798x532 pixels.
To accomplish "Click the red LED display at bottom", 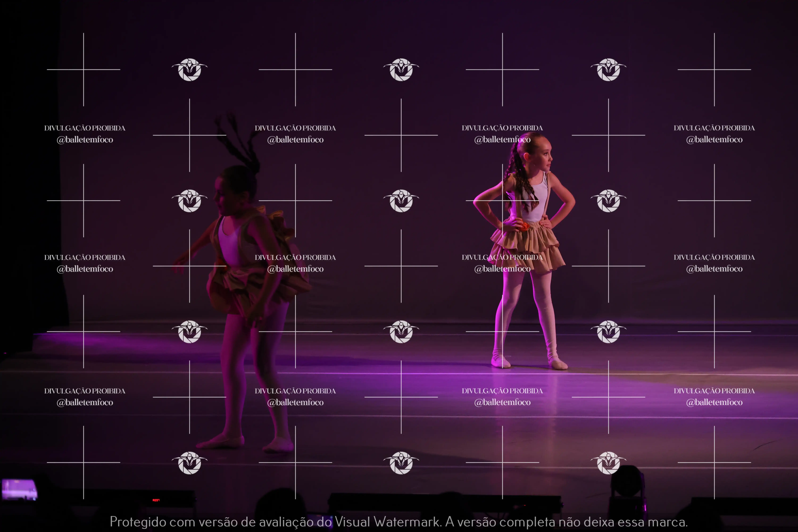I will (x=156, y=500).
